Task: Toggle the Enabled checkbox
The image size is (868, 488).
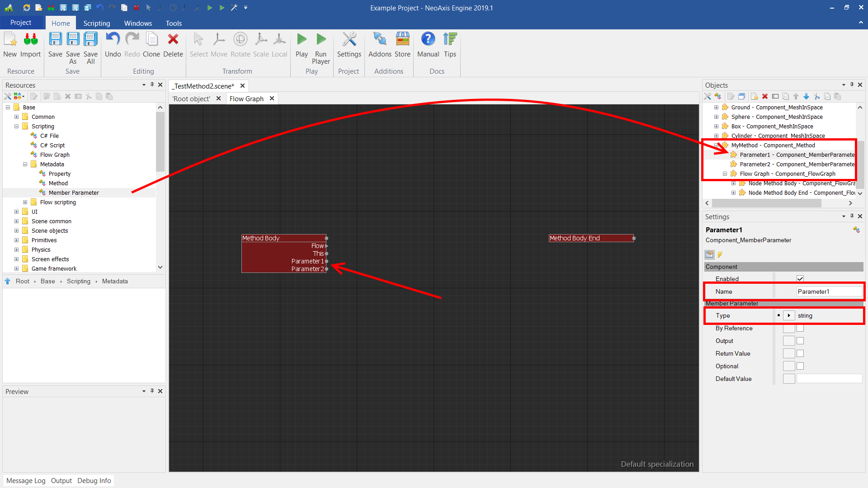Action: point(800,279)
